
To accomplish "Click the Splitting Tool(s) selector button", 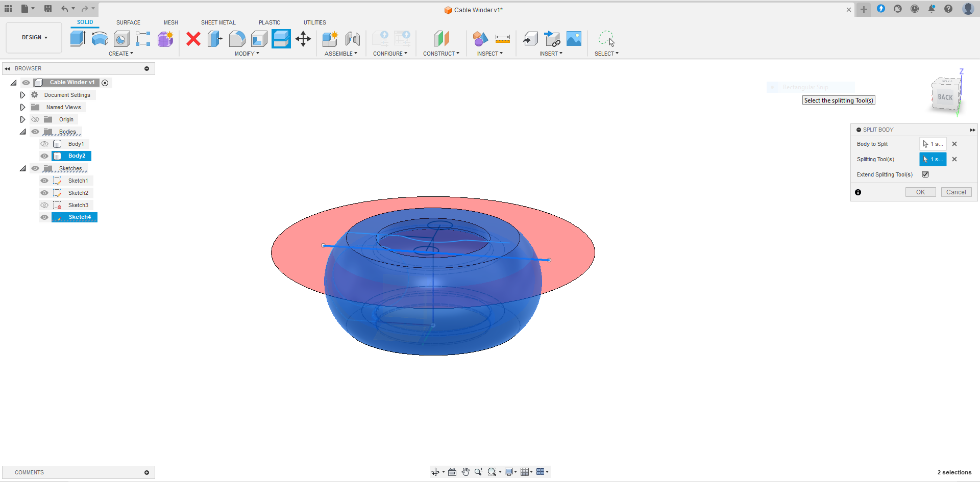I will [x=933, y=159].
